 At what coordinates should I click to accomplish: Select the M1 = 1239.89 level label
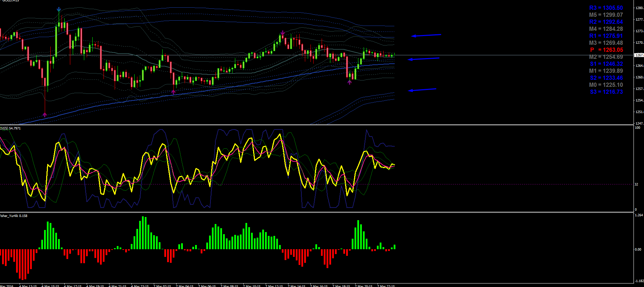click(x=606, y=71)
